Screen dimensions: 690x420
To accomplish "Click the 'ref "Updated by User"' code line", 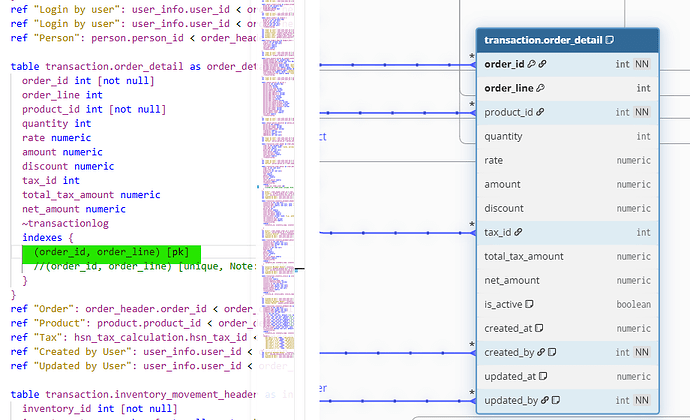I will tap(132, 366).
